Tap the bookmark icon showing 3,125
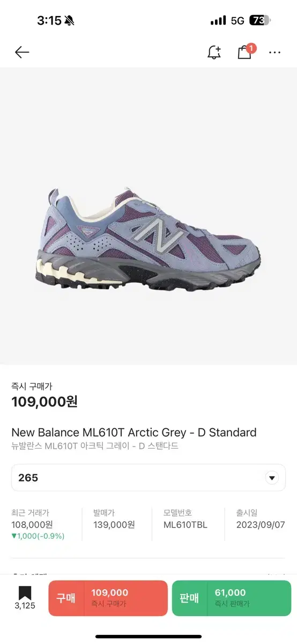Screen dimensions: 297x644 coord(25,598)
